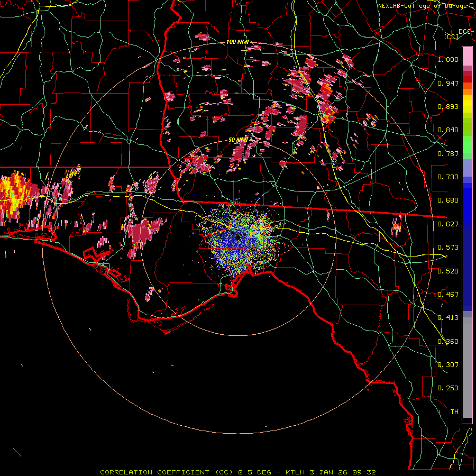
Task: Click the [CC] product label
Action: point(452,36)
